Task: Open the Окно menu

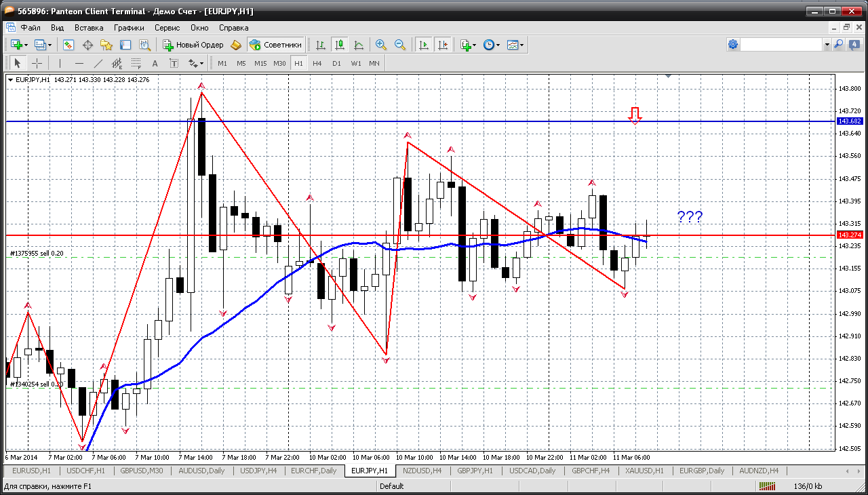Action: pyautogui.click(x=199, y=28)
